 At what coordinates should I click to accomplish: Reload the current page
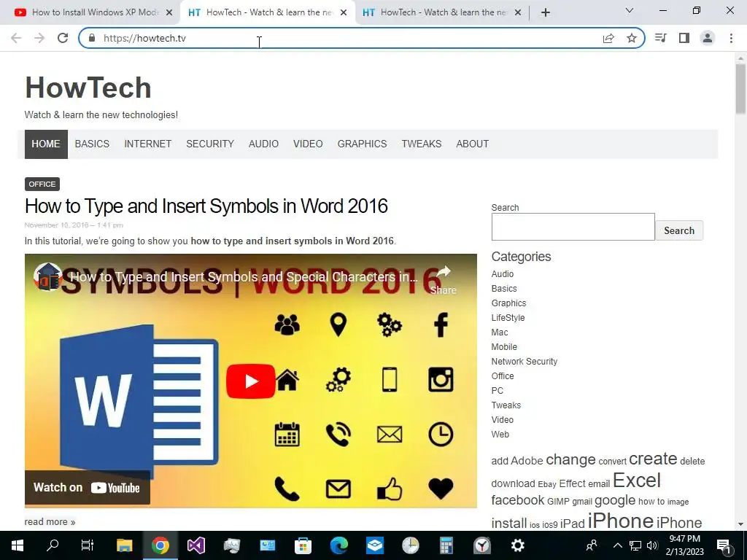(x=63, y=38)
